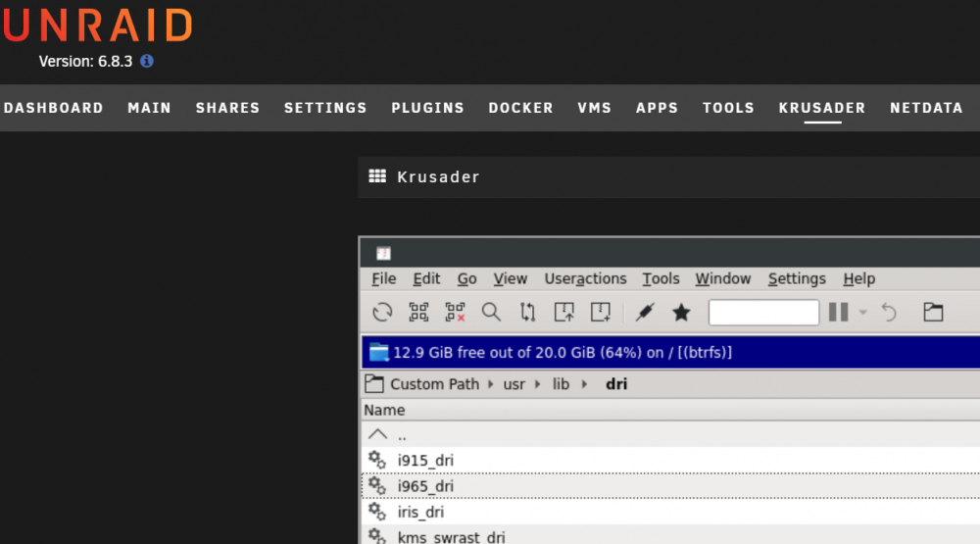The image size is (980, 544).
Task: Select the kms_swrast_dri file name
Action: coord(451,536)
